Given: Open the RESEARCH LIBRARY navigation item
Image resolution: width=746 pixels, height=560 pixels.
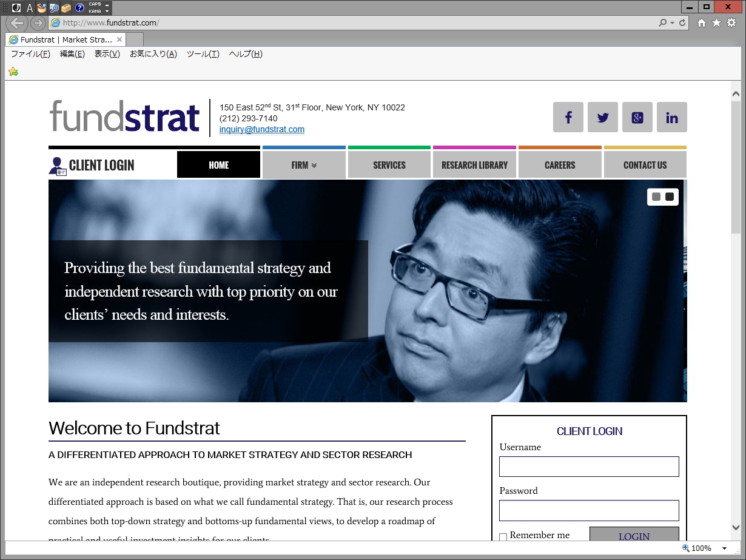Looking at the screenshot, I should point(475,165).
